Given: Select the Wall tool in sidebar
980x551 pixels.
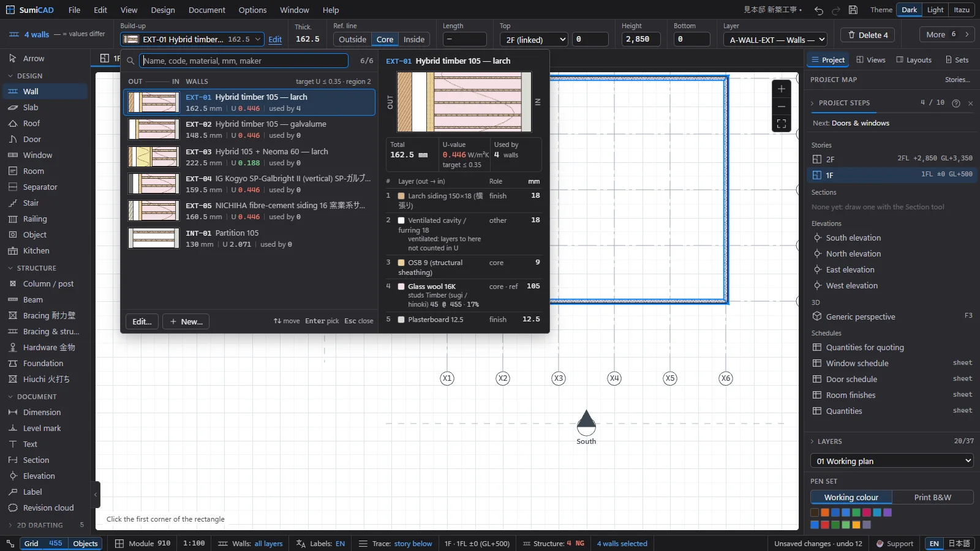Looking at the screenshot, I should [x=44, y=91].
